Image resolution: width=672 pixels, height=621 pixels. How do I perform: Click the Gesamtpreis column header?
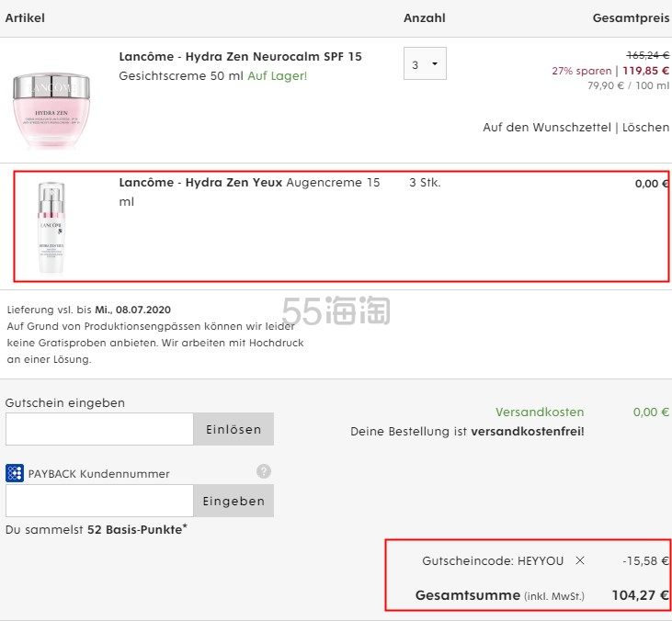pyautogui.click(x=631, y=18)
